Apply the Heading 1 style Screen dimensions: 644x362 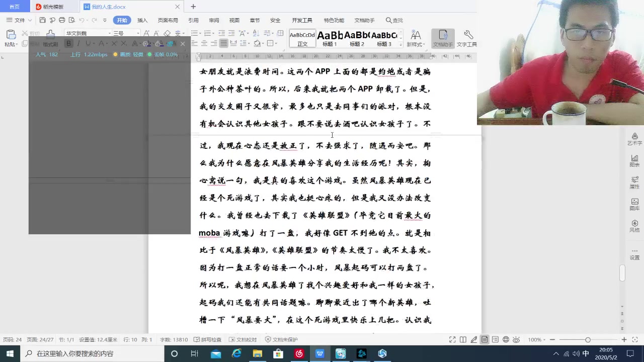click(330, 39)
